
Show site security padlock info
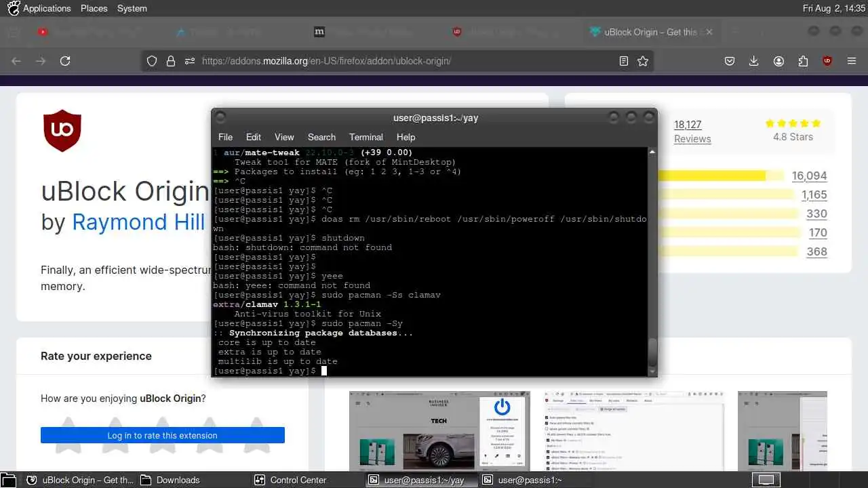(x=170, y=61)
